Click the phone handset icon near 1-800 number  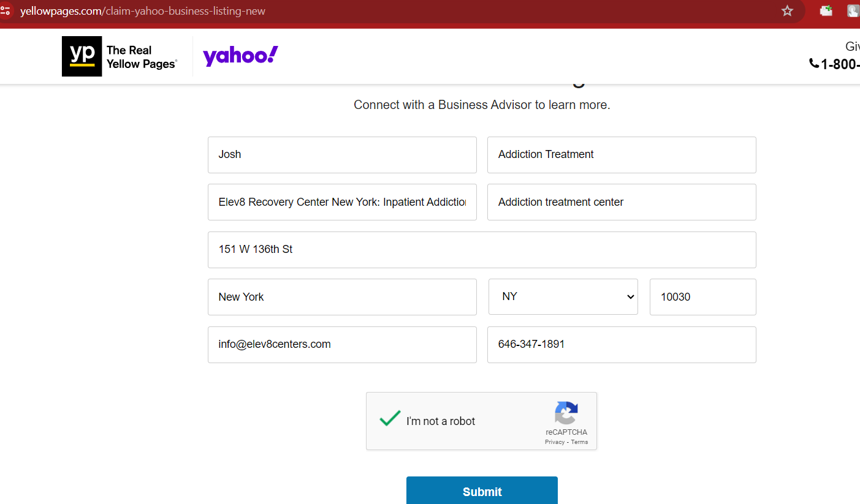coord(814,63)
